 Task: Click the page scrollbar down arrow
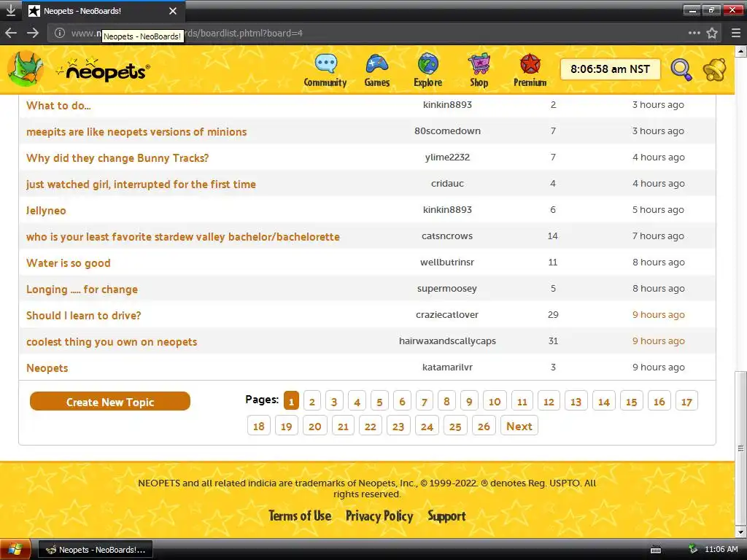(741, 532)
